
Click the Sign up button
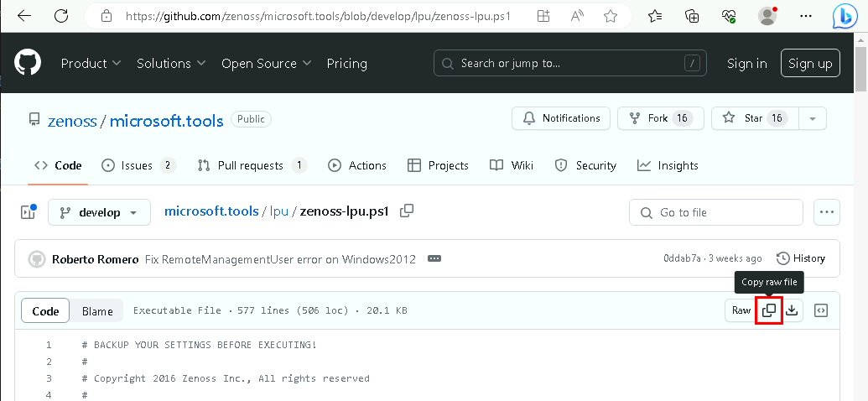click(810, 64)
